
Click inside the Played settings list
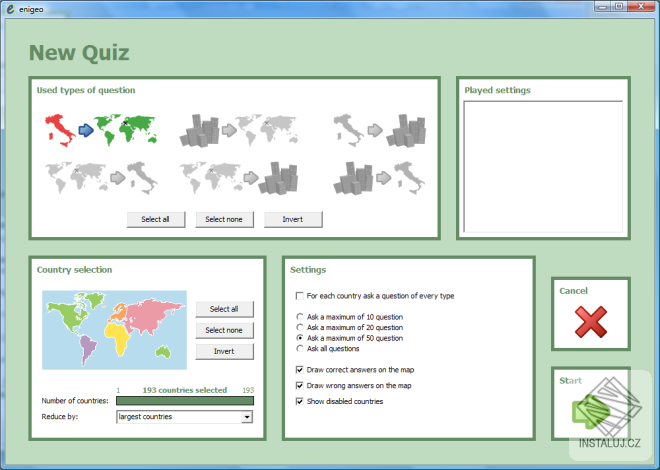coord(543,166)
